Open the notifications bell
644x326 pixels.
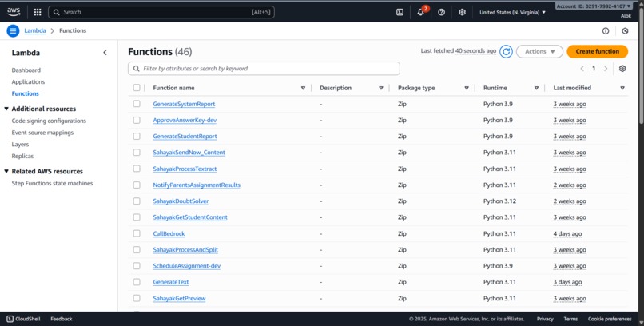click(420, 12)
